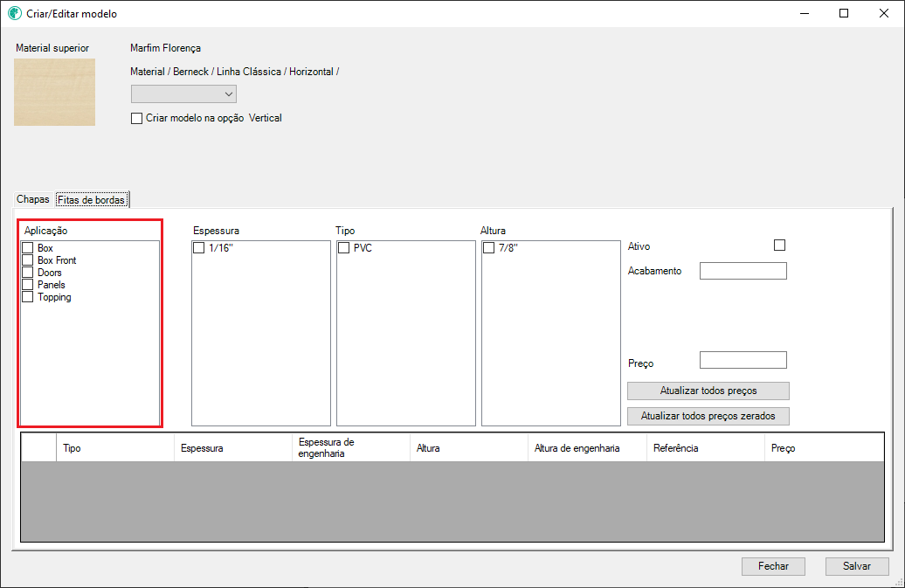Focus the Acabamento input field
Screen dimensions: 905x588
[743, 271]
